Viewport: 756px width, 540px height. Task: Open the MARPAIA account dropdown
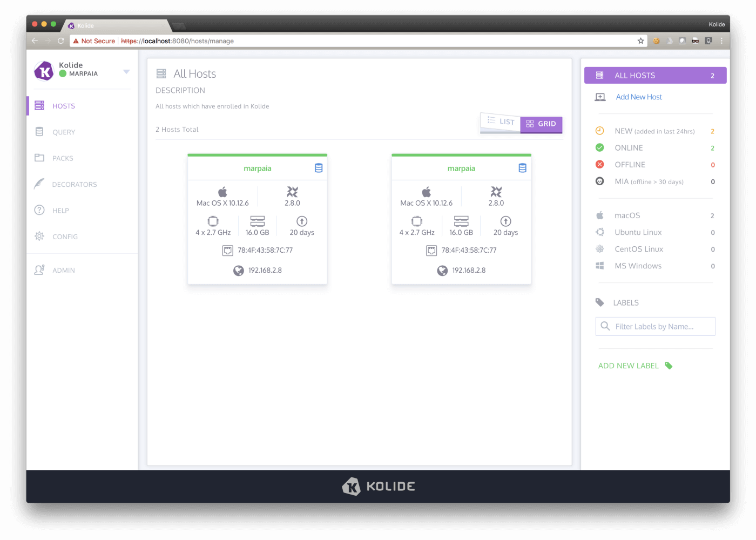(x=126, y=71)
